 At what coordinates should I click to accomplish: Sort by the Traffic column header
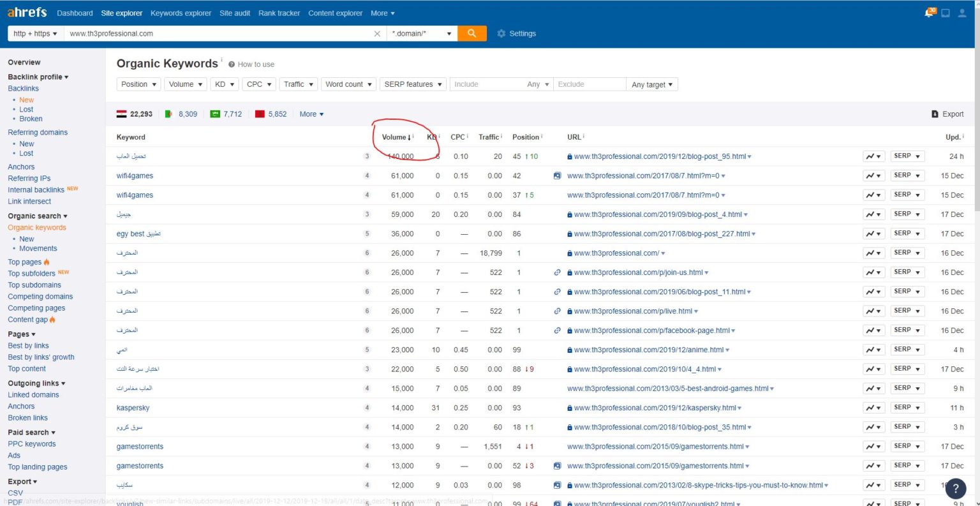coord(490,137)
